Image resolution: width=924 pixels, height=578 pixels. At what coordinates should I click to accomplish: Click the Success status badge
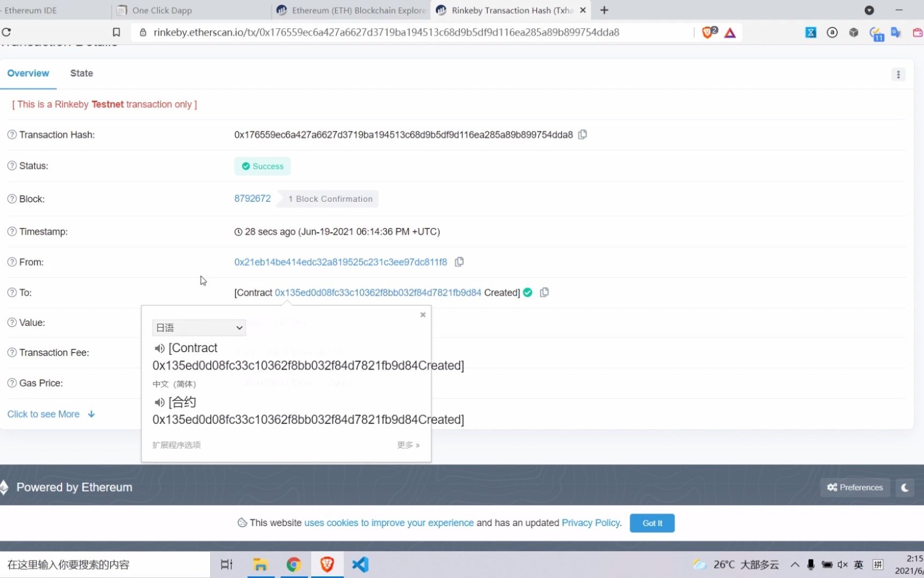263,166
